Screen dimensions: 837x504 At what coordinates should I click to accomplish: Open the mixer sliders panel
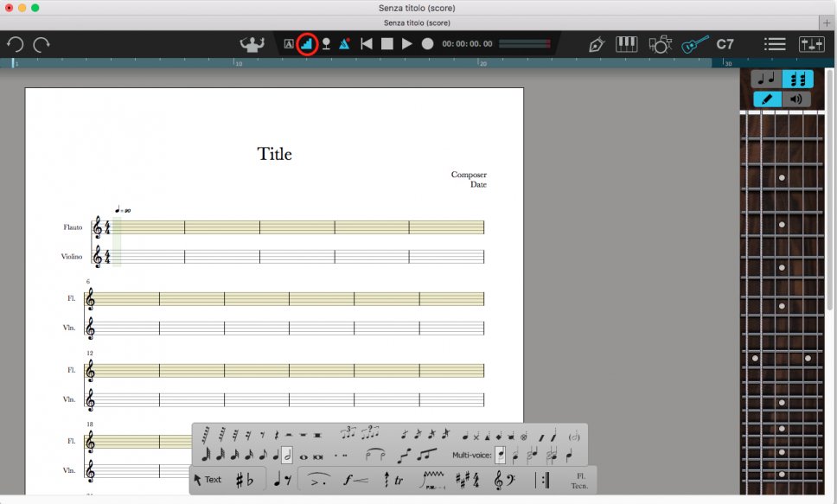pos(811,44)
